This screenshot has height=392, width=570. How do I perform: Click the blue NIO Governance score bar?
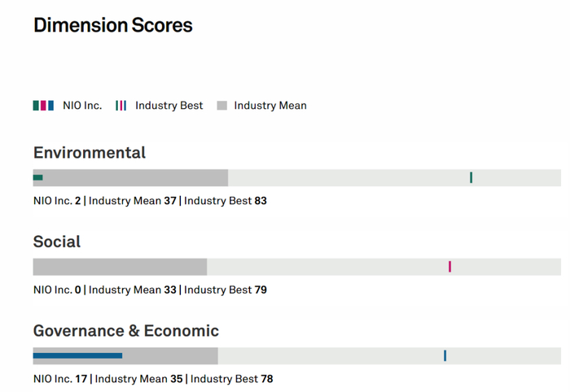77,355
